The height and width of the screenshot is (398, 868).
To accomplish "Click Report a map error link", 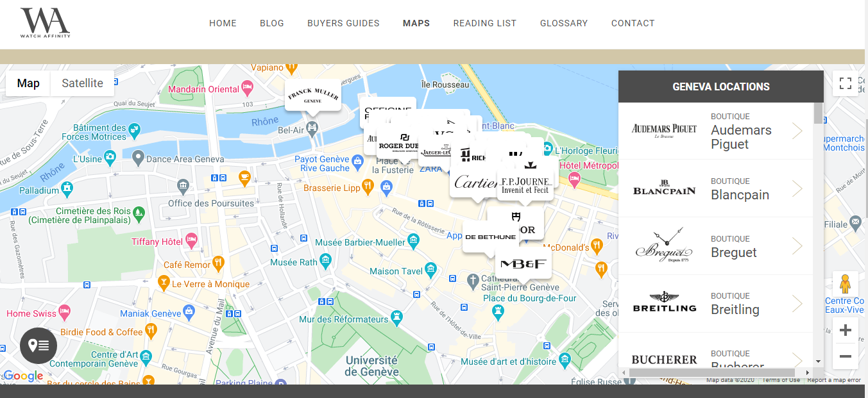I will pyautogui.click(x=834, y=380).
